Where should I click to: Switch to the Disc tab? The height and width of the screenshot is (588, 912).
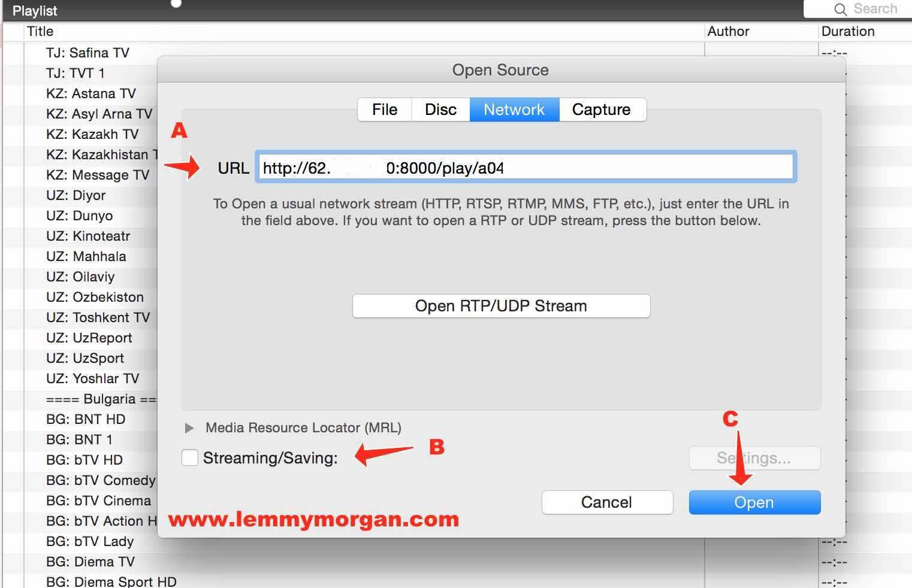pyautogui.click(x=440, y=110)
